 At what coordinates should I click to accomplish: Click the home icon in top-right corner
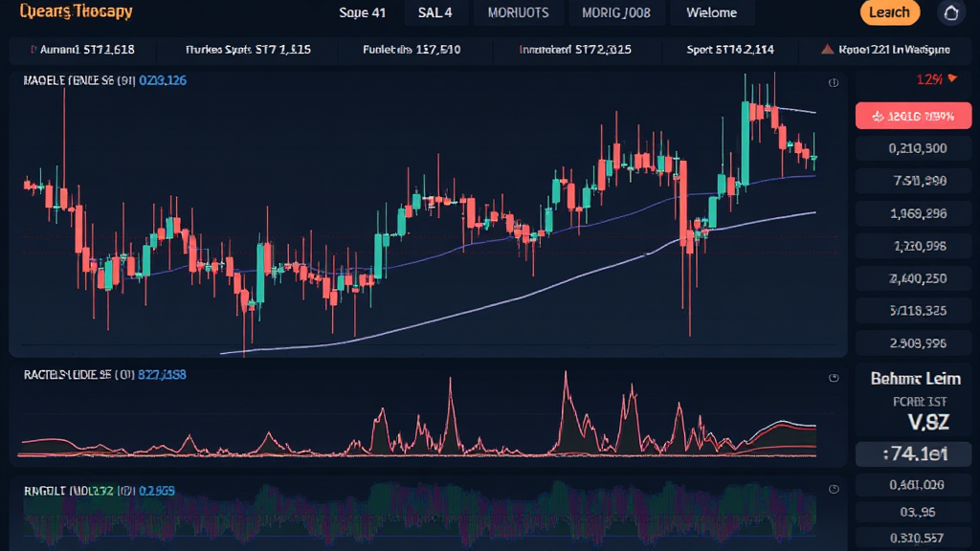click(x=950, y=12)
